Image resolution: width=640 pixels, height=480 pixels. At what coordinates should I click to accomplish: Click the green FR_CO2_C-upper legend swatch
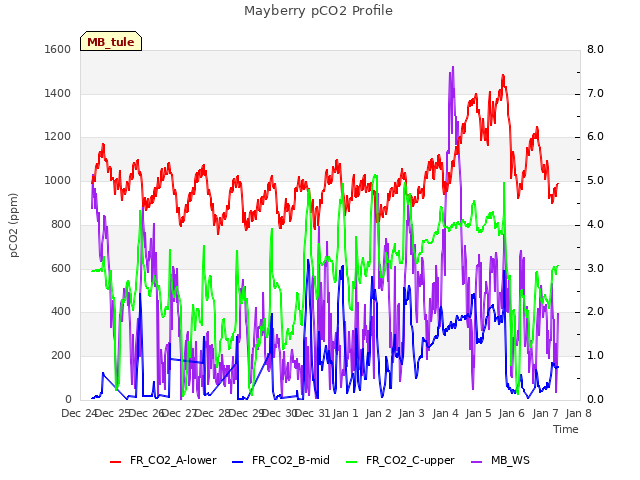[x=351, y=462]
